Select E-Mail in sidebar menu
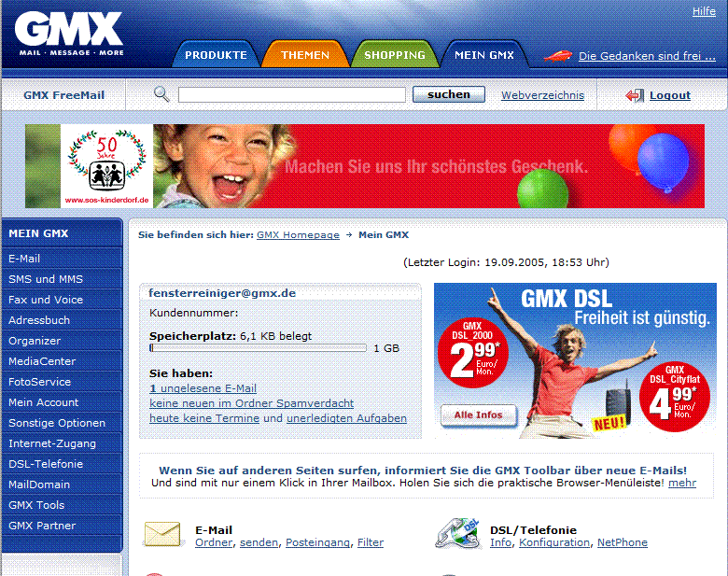This screenshot has height=576, width=728. [62, 259]
